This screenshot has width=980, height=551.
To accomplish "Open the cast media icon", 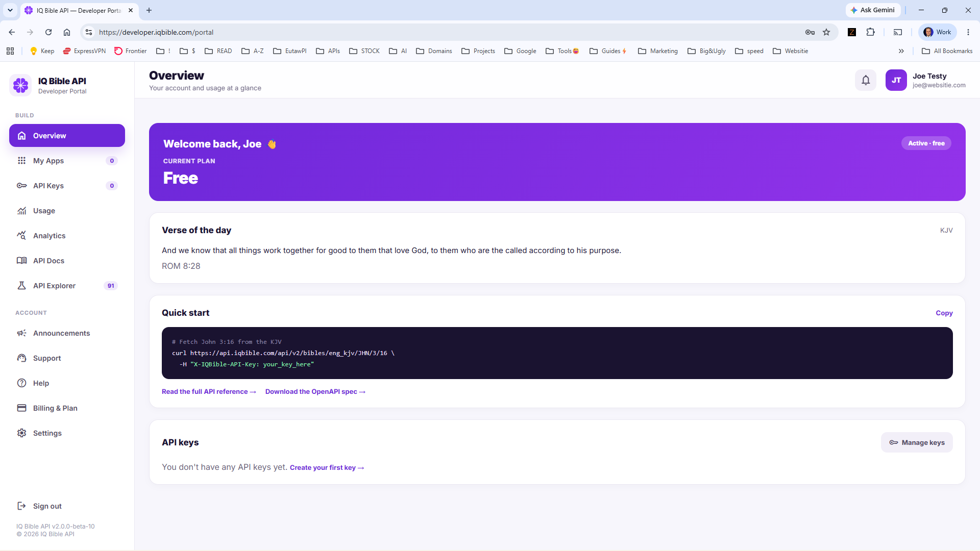I will click(898, 32).
